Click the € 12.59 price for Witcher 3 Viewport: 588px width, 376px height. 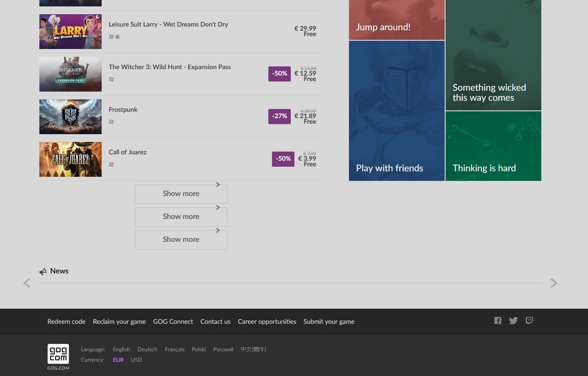pos(305,73)
